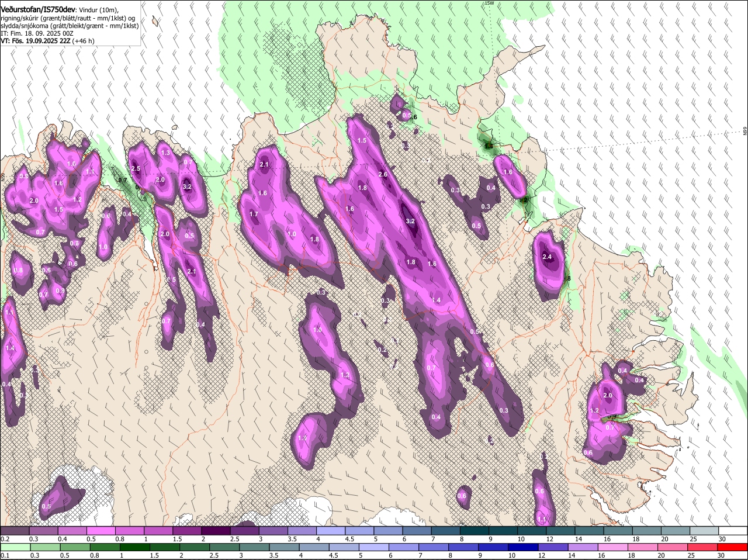This screenshot has width=748, height=560.
Task: Click the IT: Fim. 18. 09. 2025 00Z line
Action: 37,33
